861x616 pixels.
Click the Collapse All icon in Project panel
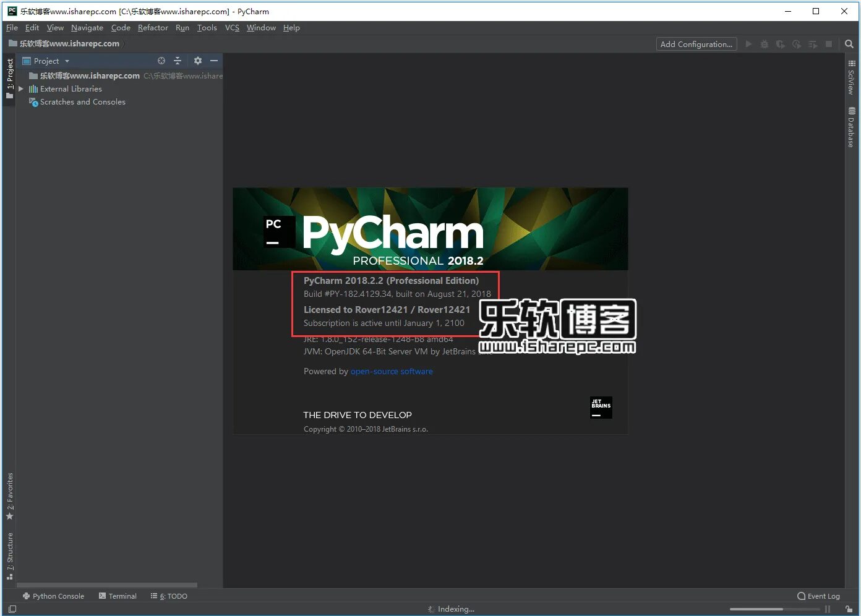(x=178, y=61)
